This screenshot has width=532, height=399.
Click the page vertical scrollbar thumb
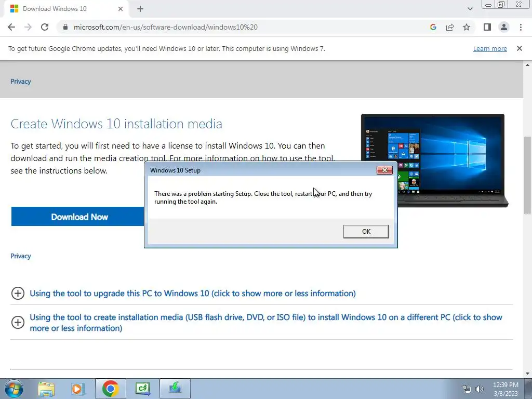[x=527, y=175]
